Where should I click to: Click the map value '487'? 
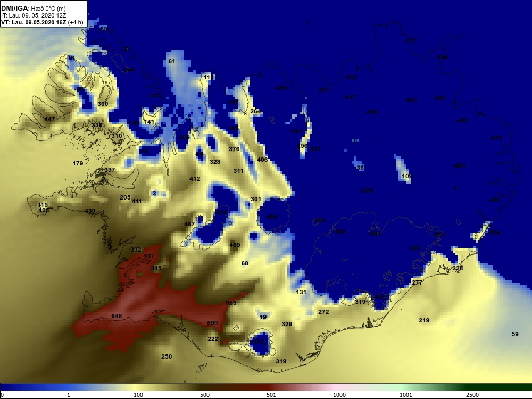(x=189, y=224)
